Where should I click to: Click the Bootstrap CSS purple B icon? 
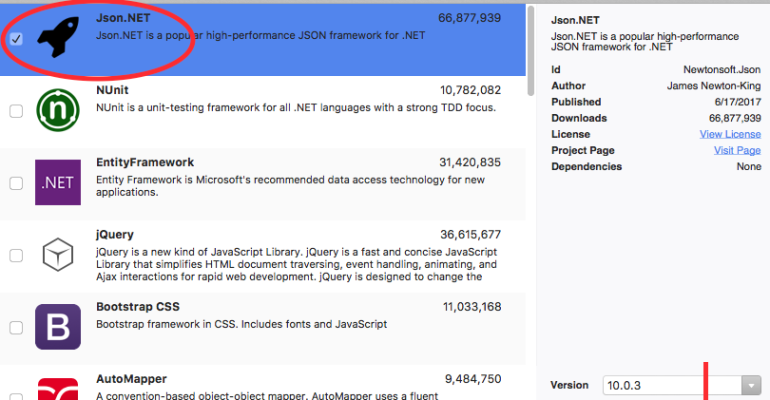[58, 327]
